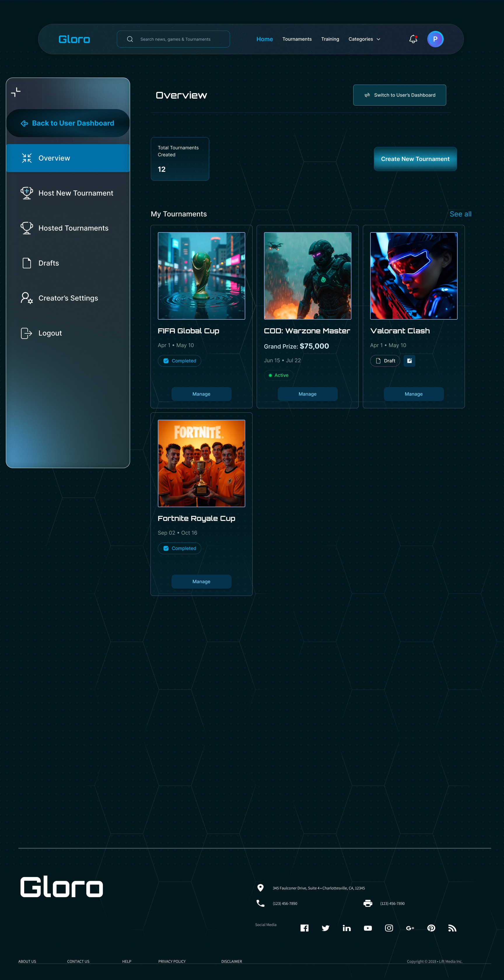Image resolution: width=504 pixels, height=980 pixels.
Task: Open ABOUT US footer link
Action: pyautogui.click(x=27, y=961)
